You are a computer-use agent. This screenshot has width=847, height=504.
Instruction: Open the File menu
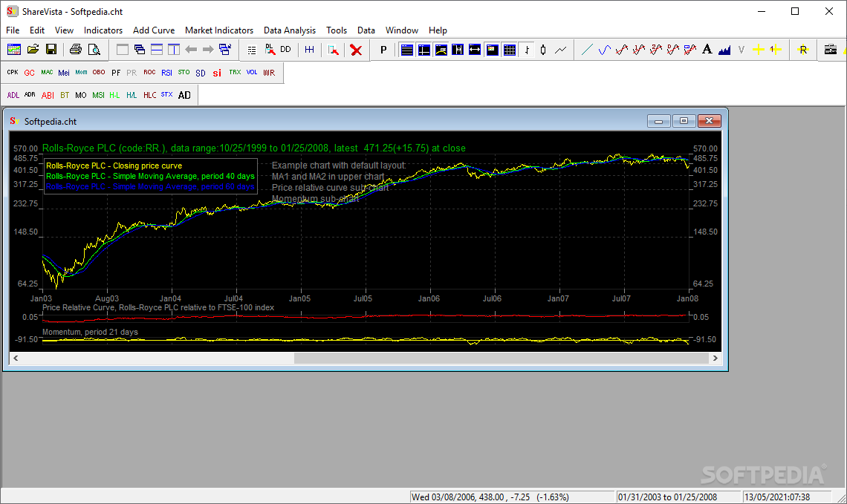(x=13, y=30)
